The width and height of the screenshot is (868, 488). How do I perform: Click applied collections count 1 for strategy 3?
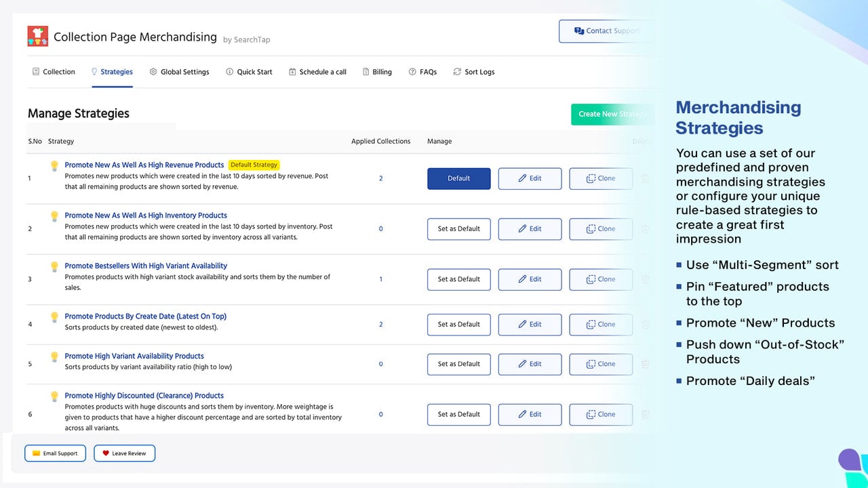point(380,279)
